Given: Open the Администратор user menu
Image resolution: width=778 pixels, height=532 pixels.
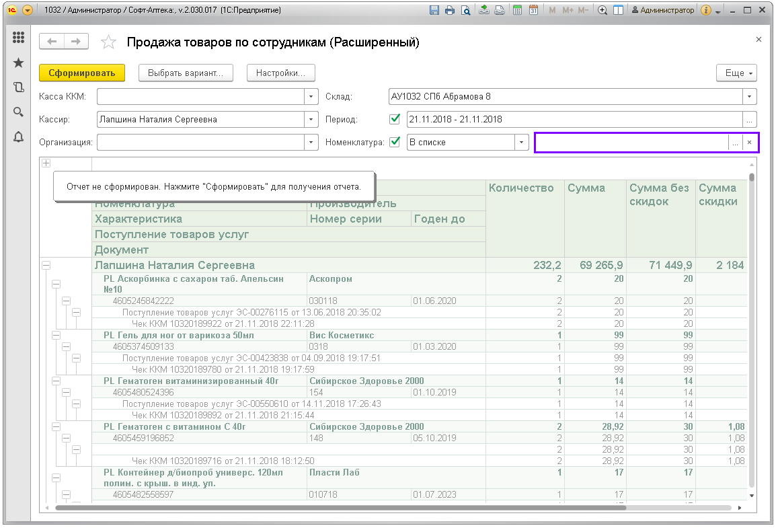Looking at the screenshot, I should coord(662,11).
